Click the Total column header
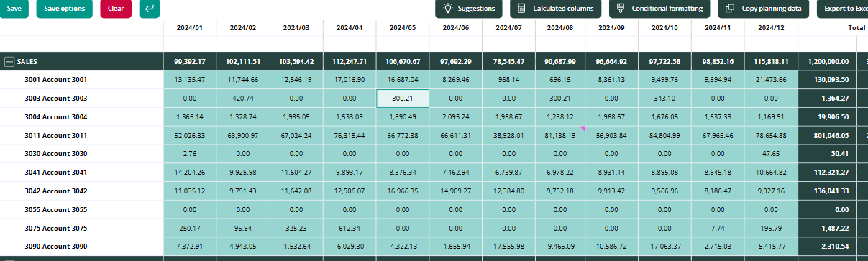868x261 pixels. tap(856, 27)
